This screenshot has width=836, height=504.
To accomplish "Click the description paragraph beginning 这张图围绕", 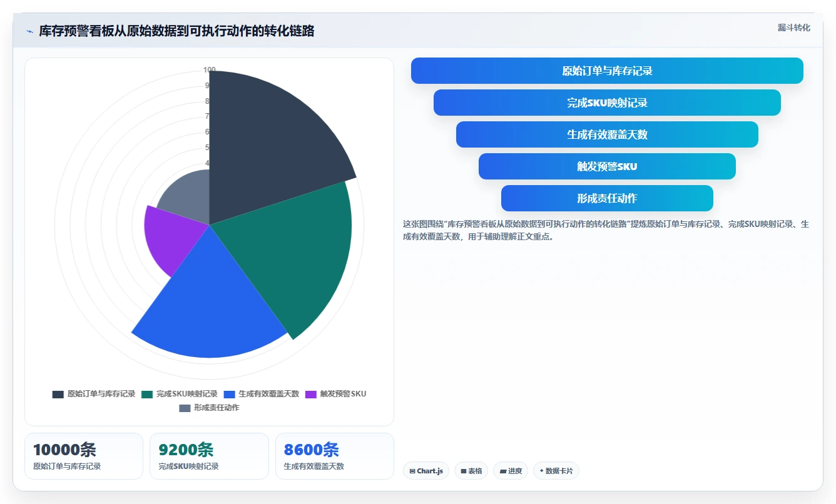I will click(606, 230).
